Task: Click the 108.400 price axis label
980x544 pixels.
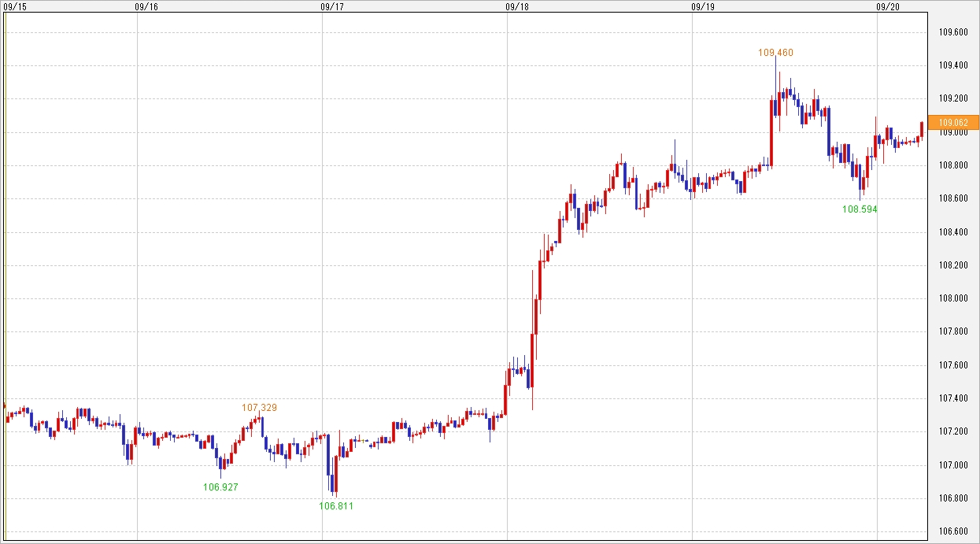Action: (x=953, y=232)
